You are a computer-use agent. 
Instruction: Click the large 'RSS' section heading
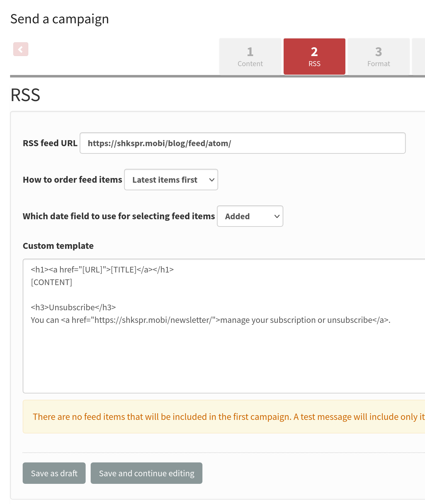pyautogui.click(x=25, y=95)
